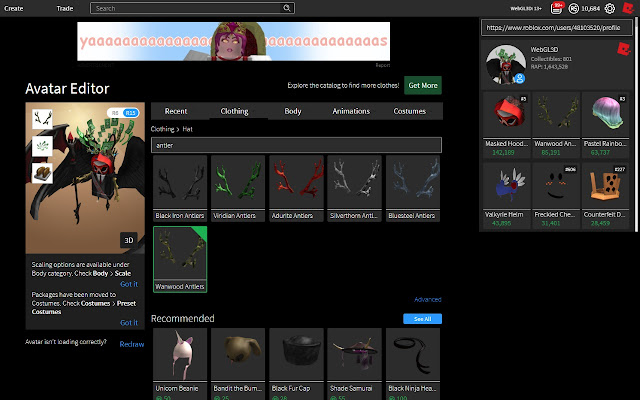Equip Black Iron Antlers
This screenshot has height=400, width=640.
[x=180, y=188]
